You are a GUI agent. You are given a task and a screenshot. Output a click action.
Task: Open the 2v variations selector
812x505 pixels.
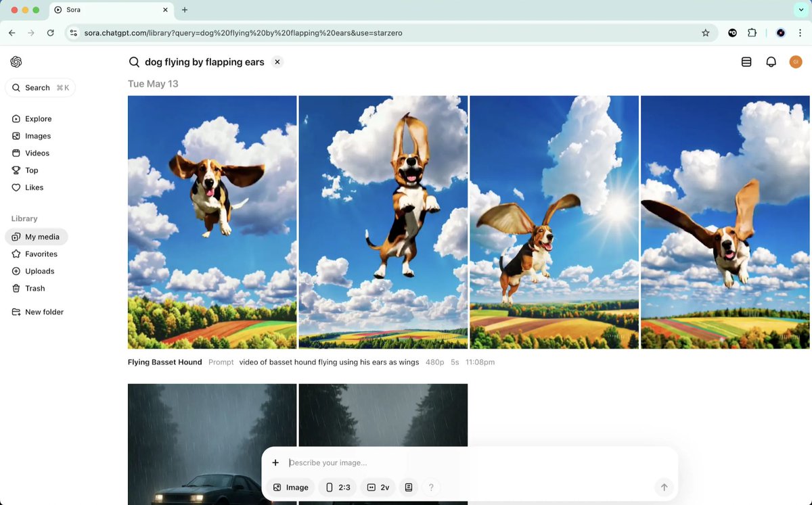tap(377, 487)
